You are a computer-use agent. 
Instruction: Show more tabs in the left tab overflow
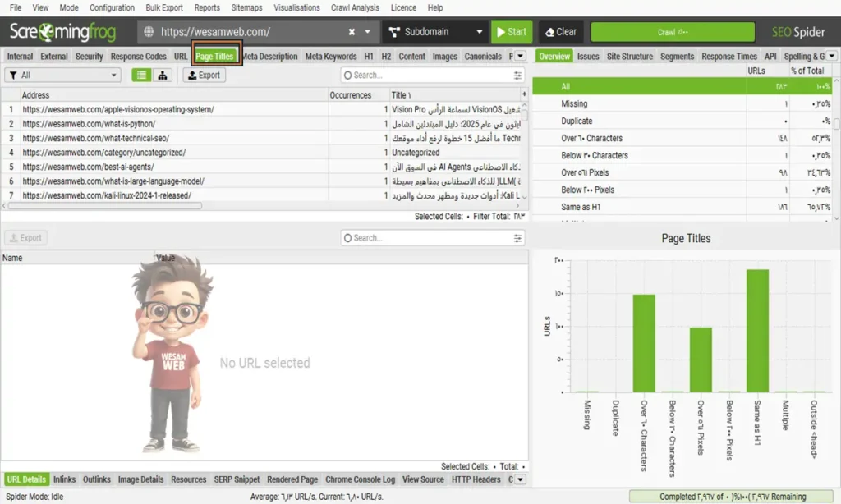(x=520, y=57)
